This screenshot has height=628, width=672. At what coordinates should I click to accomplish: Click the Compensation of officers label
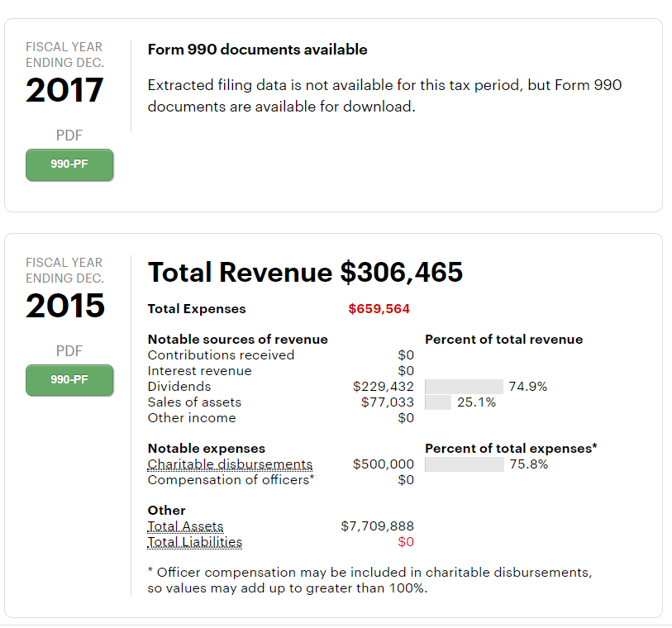pos(231,480)
